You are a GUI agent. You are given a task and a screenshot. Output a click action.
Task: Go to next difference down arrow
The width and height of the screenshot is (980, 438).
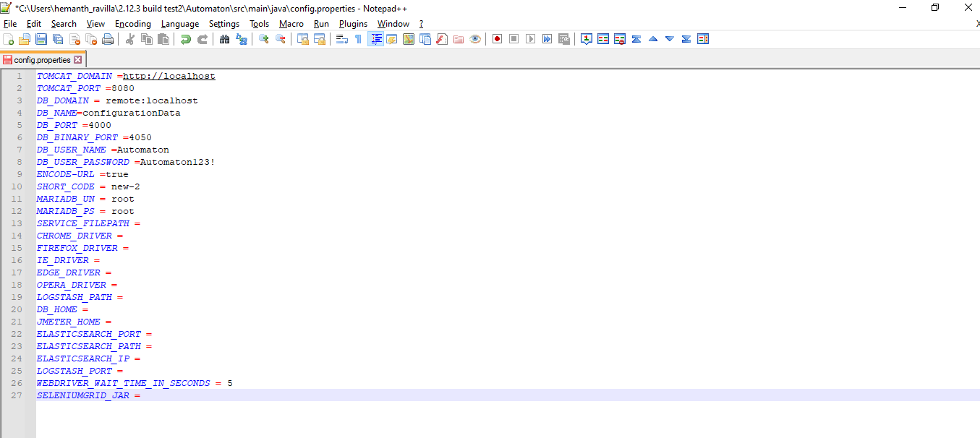[x=670, y=39]
